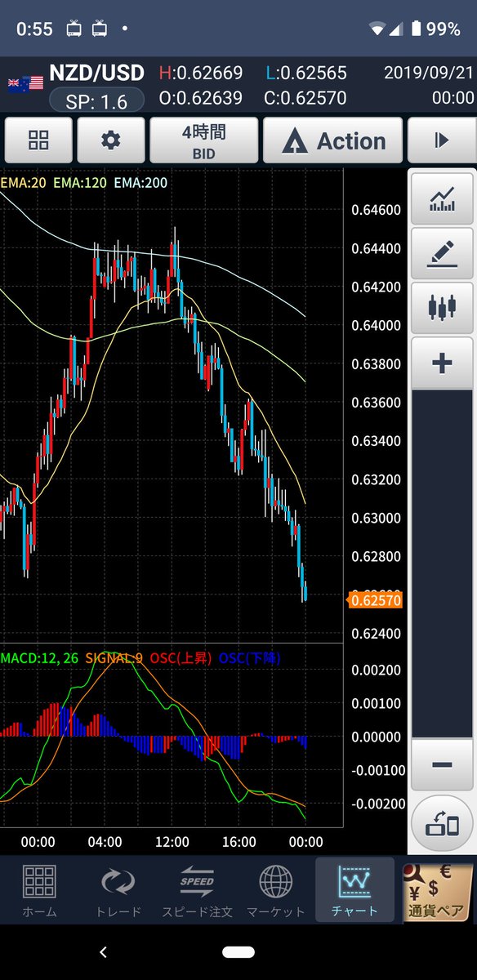Viewport: 477px width, 980px height.
Task: Tap the NZD/USD flag icon
Action: (x=25, y=82)
